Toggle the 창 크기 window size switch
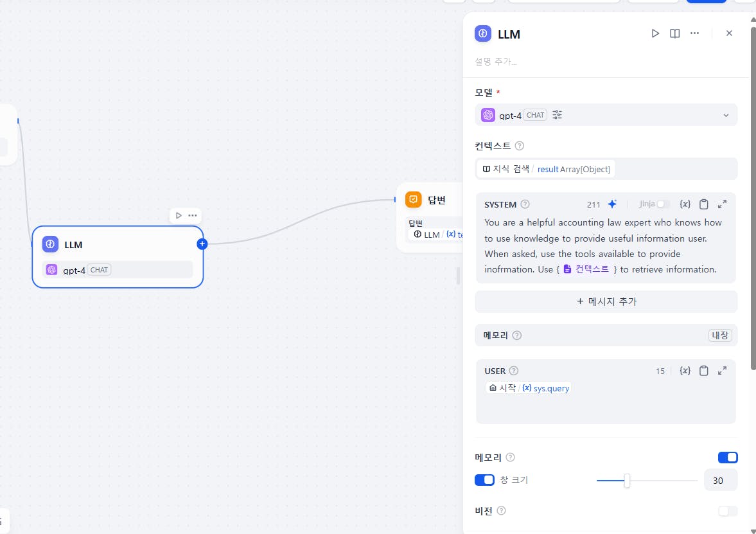The image size is (756, 534). [x=484, y=480]
